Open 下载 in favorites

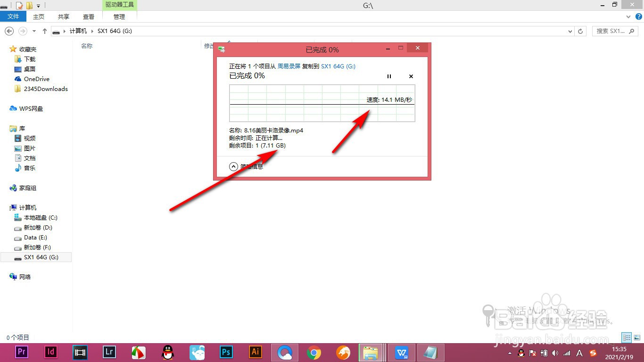(x=30, y=59)
